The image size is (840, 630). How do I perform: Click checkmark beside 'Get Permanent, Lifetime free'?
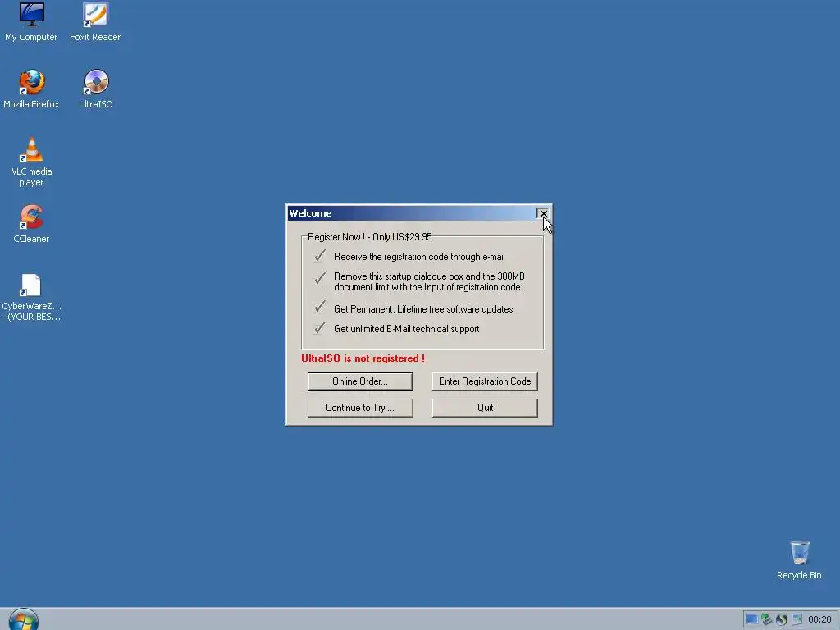tap(319, 307)
